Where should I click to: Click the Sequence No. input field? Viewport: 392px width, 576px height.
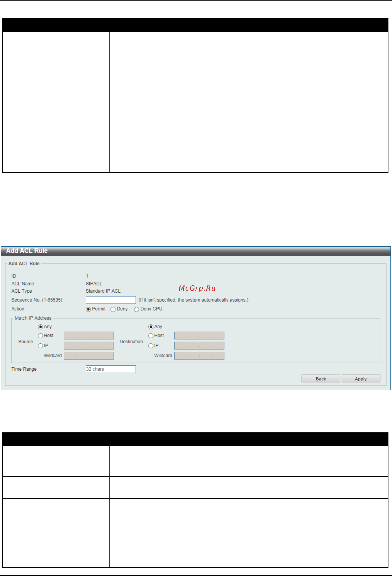pyautogui.click(x=111, y=300)
